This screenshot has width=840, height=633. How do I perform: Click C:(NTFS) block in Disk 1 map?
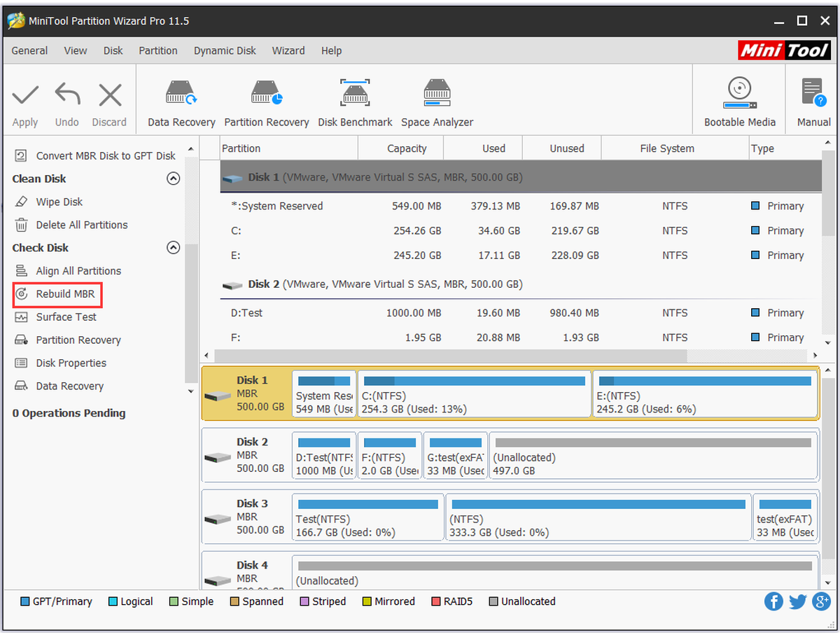474,395
